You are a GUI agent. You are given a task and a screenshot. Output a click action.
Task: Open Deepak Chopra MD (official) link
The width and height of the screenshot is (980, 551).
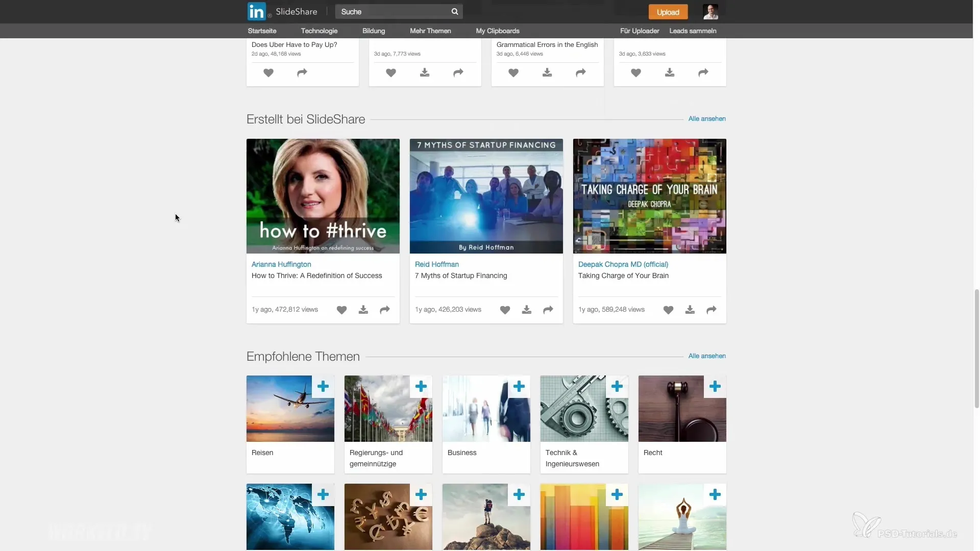point(623,264)
